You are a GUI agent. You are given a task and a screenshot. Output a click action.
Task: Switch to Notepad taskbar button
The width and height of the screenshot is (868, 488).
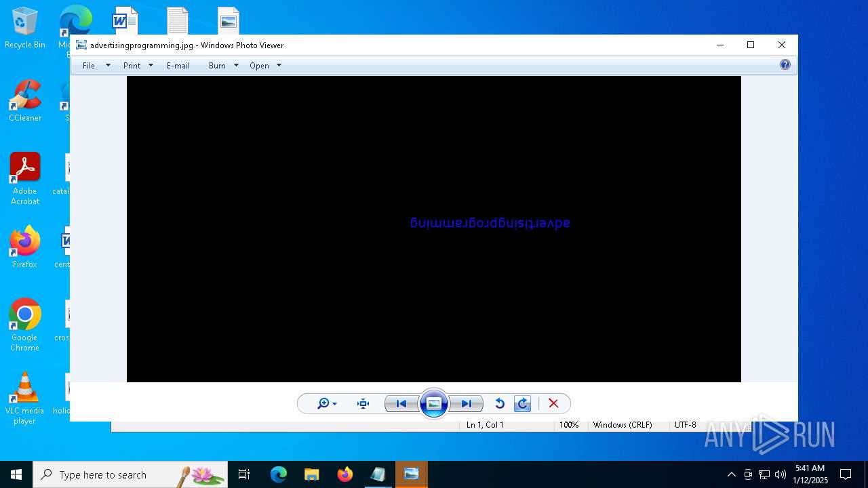pyautogui.click(x=378, y=474)
